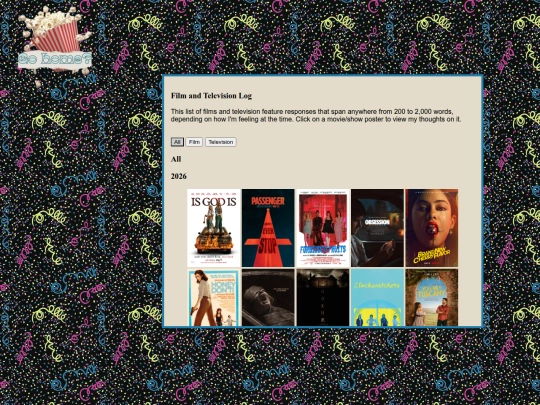Open the dark house Hokum poster
Image resolution: width=540 pixels, height=405 pixels.
pos(323,298)
